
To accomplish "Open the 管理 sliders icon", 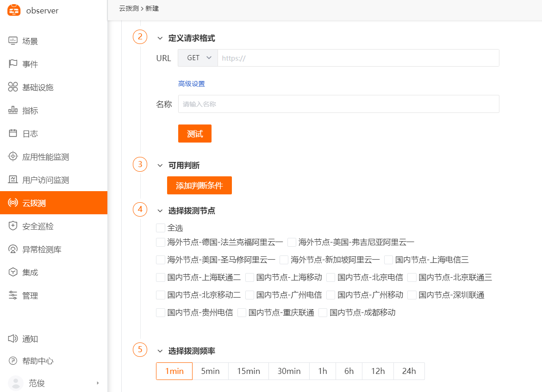I will coord(13,295).
